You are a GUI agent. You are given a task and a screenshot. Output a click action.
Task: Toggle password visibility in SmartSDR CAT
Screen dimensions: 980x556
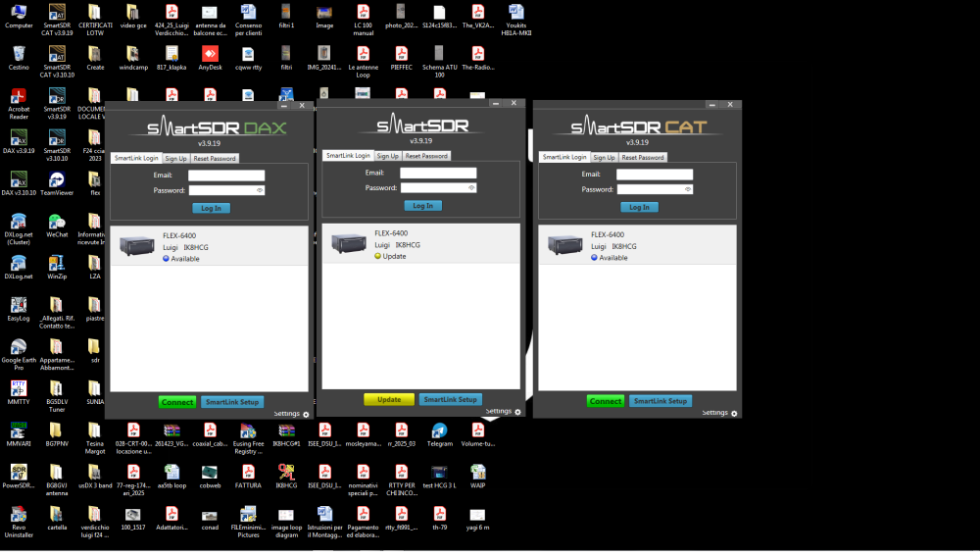pos(688,189)
